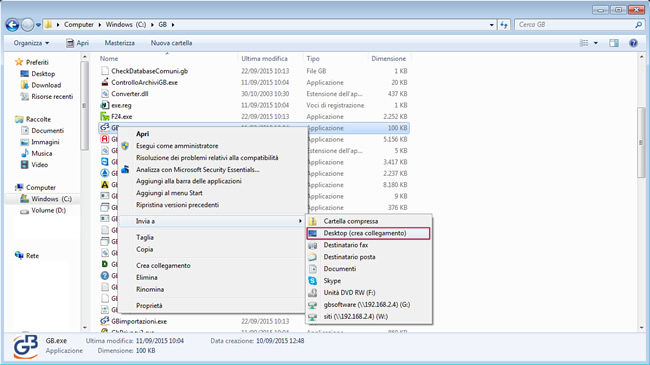The height and width of the screenshot is (365, 650).
Task: Click the Forward navigation arrow button
Action: pyautogui.click(x=27, y=25)
